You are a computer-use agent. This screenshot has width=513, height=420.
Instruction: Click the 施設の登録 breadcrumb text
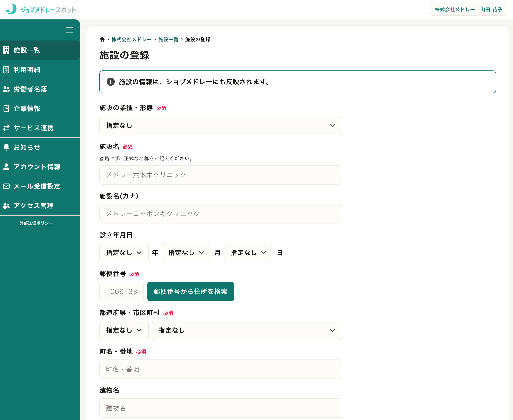click(x=198, y=39)
